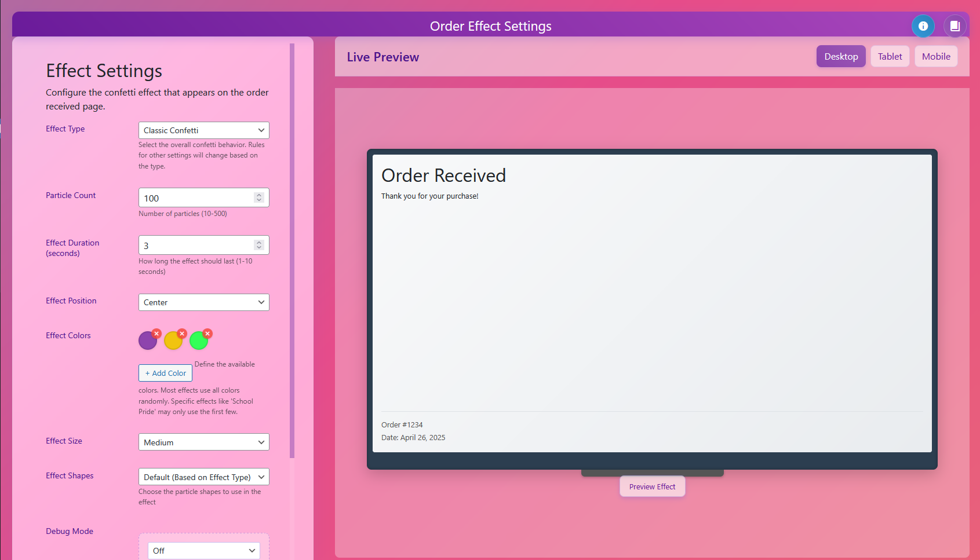
Task: Select the Desktop preview tab
Action: pos(841,56)
